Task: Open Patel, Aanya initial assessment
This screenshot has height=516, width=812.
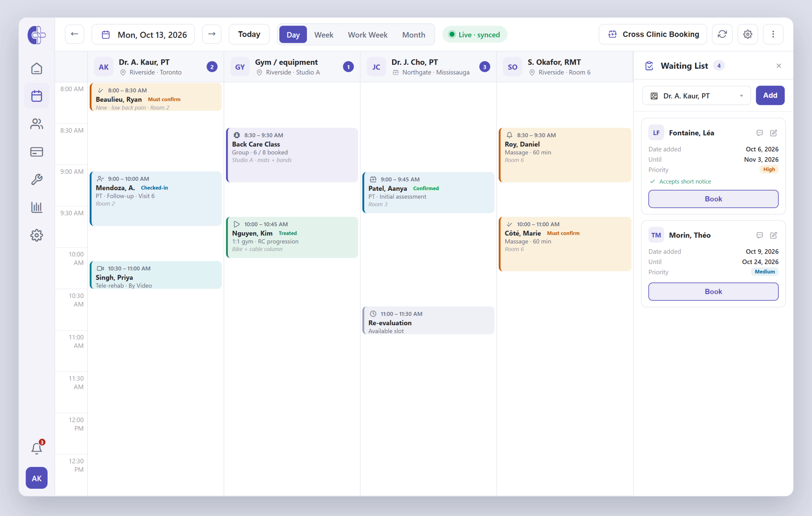Action: pyautogui.click(x=429, y=192)
